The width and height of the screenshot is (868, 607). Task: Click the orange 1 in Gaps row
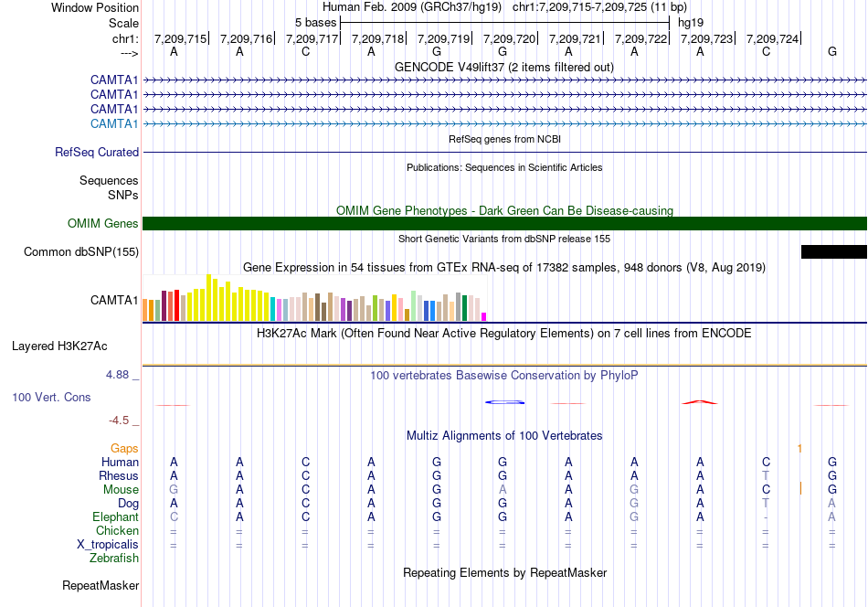pos(799,448)
